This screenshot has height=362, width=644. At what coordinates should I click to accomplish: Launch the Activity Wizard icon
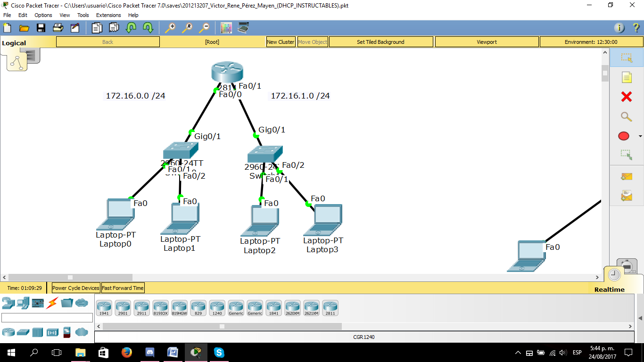point(75,28)
